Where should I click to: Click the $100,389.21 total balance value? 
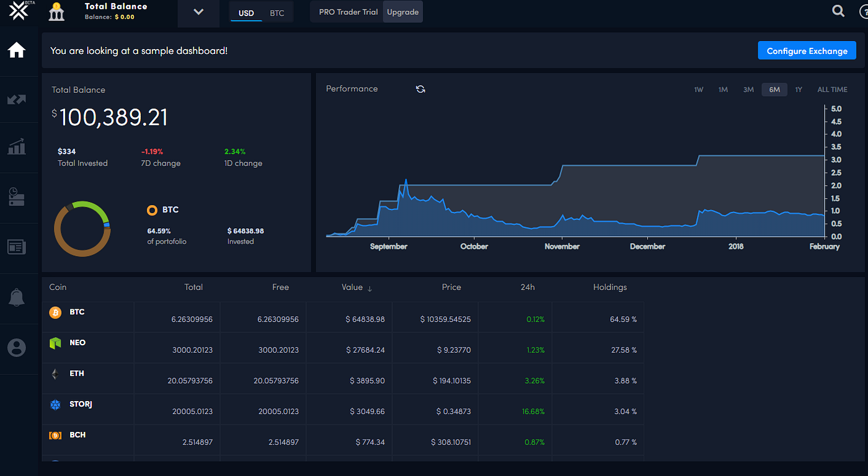click(x=110, y=117)
